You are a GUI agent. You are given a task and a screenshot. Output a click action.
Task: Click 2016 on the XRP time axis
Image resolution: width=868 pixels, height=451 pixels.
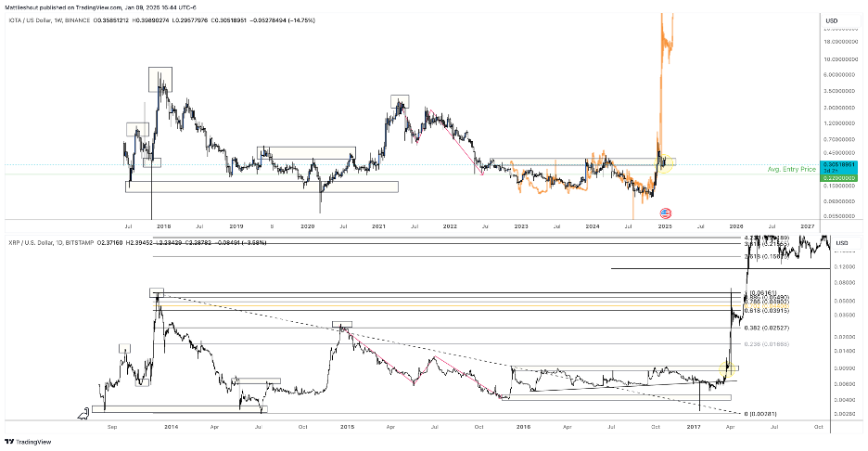pyautogui.click(x=523, y=427)
